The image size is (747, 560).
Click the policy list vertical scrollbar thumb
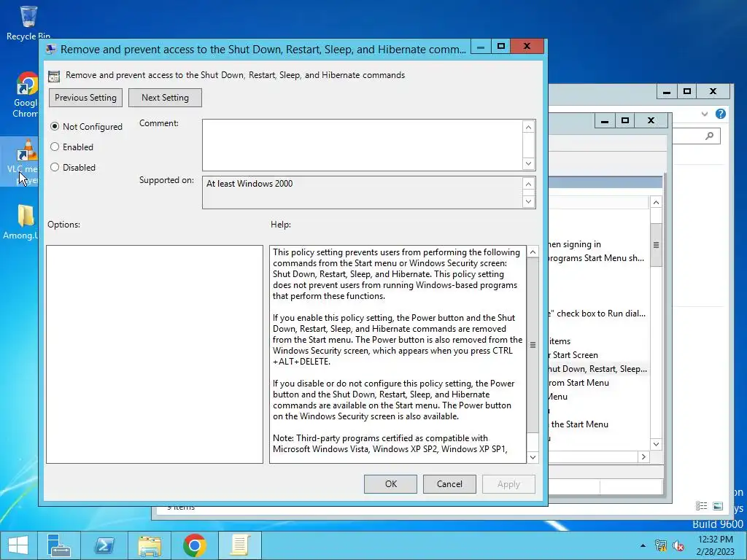(x=656, y=245)
